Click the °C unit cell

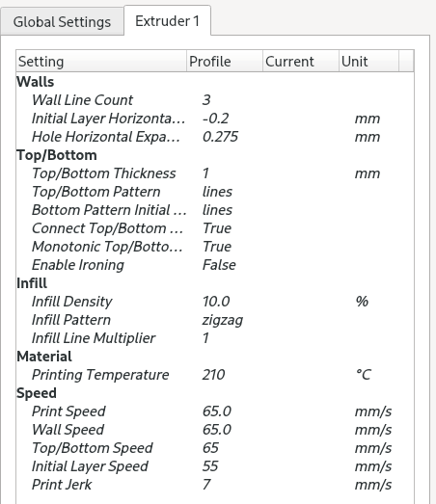click(364, 375)
